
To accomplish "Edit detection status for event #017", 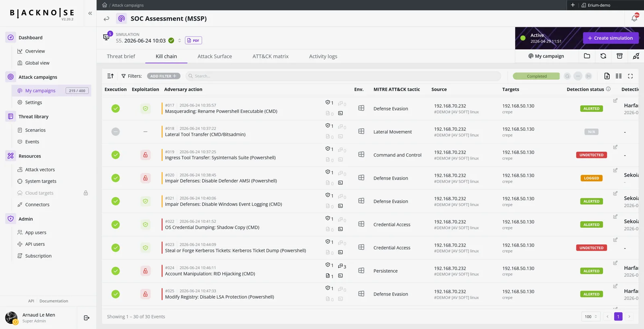I will [615, 101].
